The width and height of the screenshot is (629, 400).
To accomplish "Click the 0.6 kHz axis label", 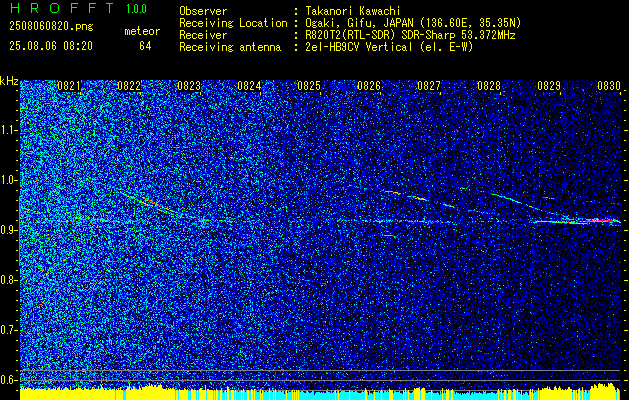I will pyautogui.click(x=9, y=380).
